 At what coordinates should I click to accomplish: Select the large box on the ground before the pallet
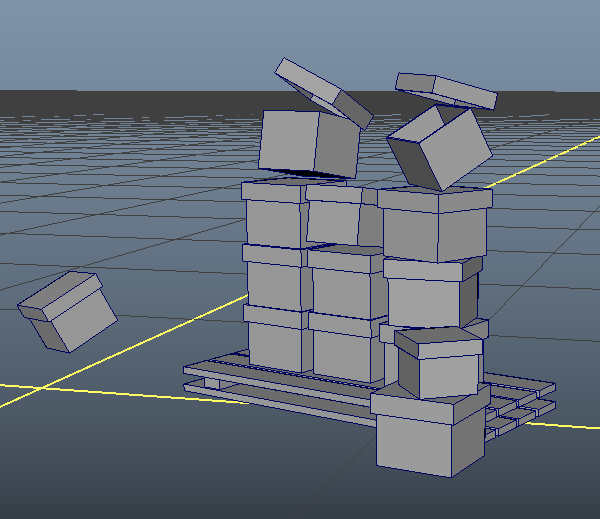pyautogui.click(x=430, y=431)
